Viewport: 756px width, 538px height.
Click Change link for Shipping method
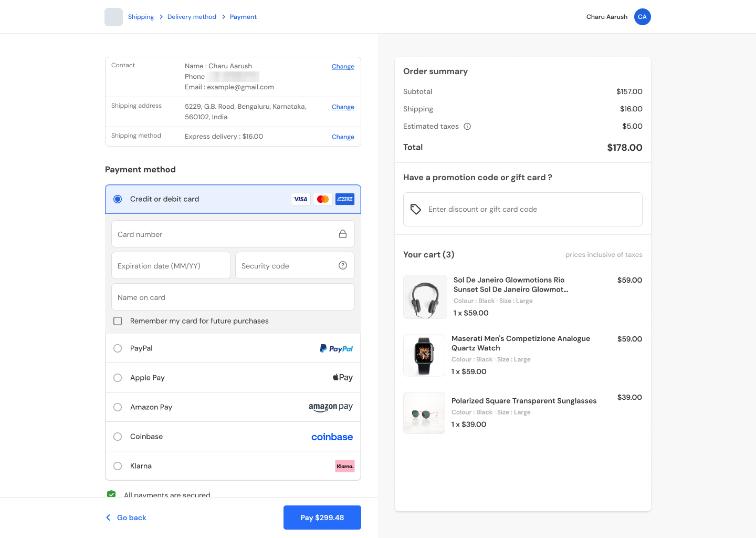(x=343, y=137)
